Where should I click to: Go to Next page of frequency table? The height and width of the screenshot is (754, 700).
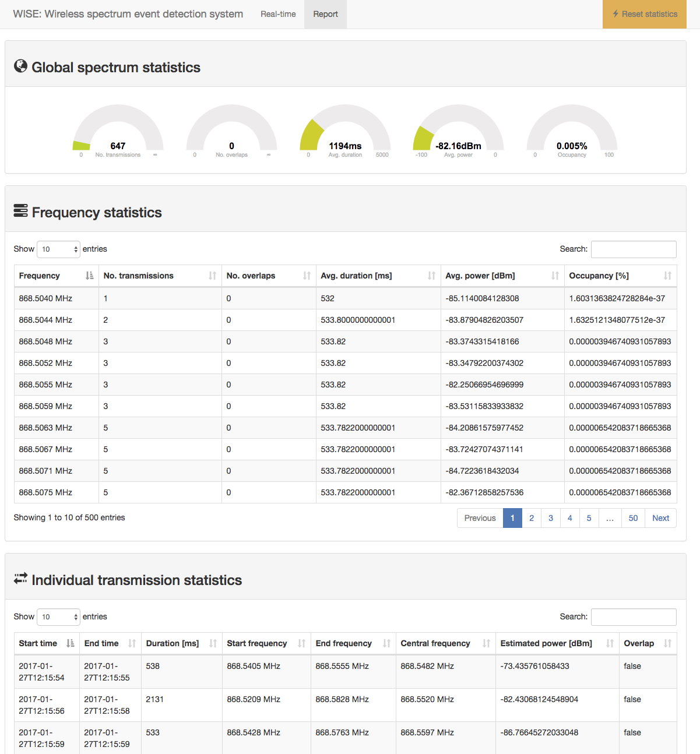660,518
